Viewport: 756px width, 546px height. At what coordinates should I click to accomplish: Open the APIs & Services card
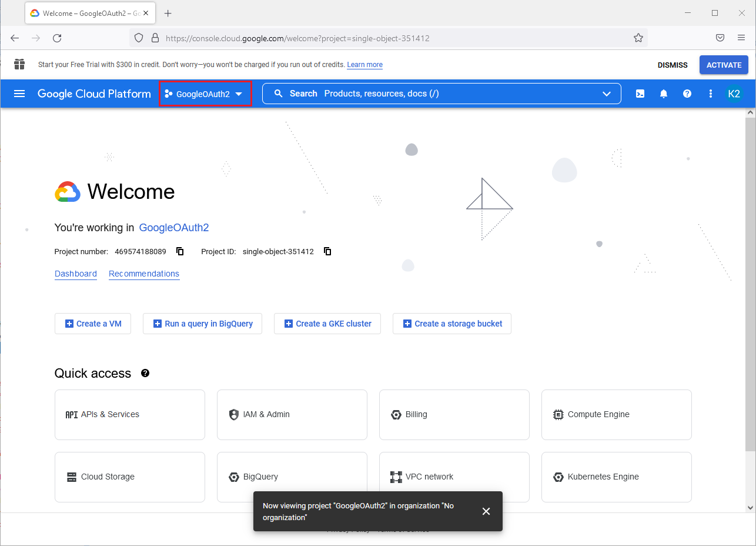[130, 415]
